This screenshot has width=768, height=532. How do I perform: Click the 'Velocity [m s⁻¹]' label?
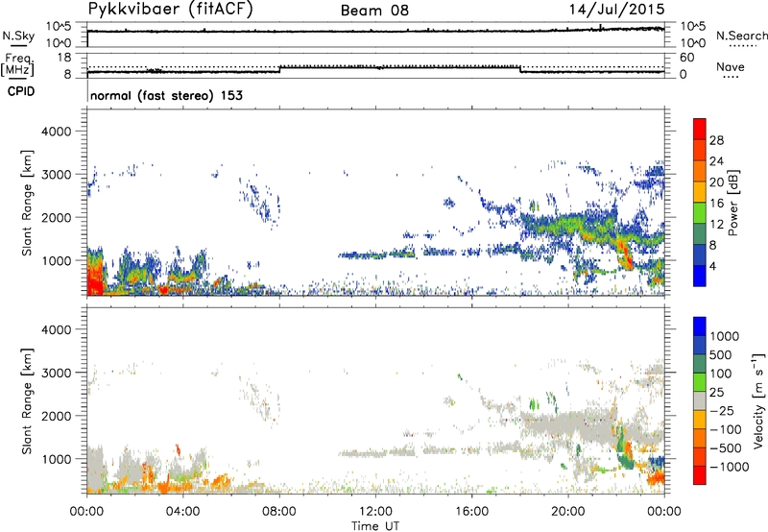pos(758,399)
